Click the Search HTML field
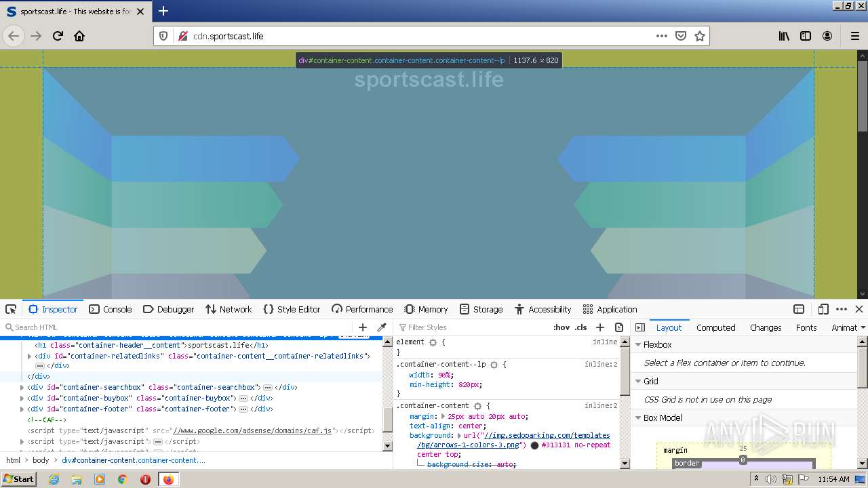 [x=178, y=327]
